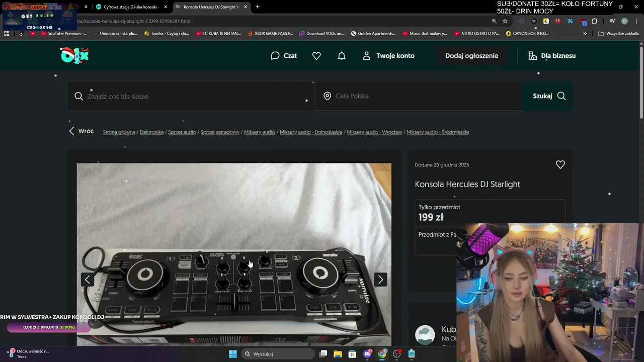Open Dla biznesu section
Image resolution: width=644 pixels, height=362 pixels.
coord(552,56)
